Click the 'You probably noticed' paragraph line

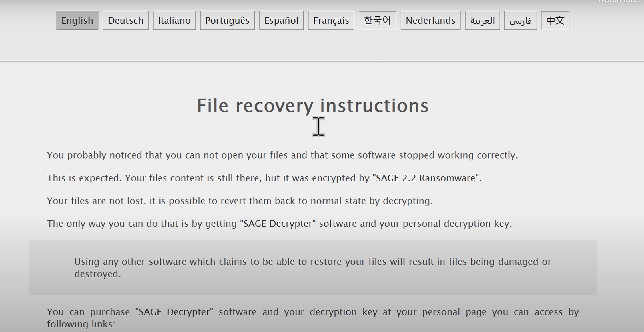282,155
